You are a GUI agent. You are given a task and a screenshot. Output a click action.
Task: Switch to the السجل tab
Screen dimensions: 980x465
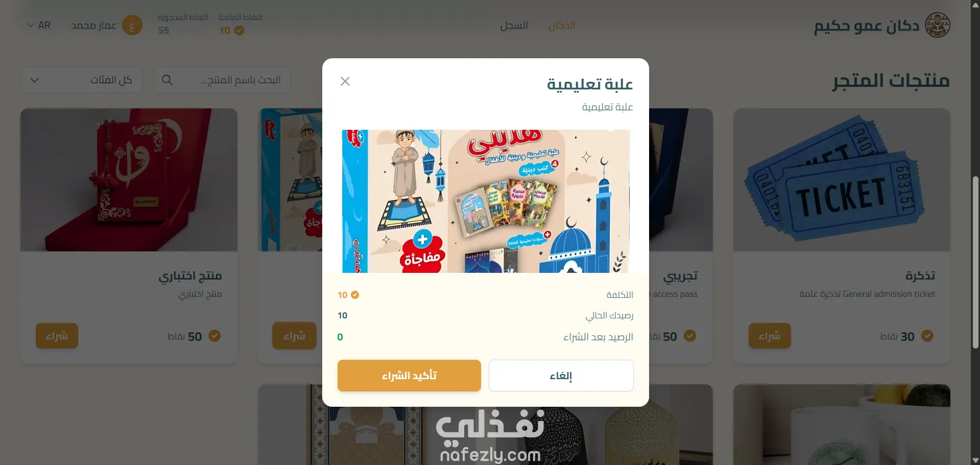point(514,25)
